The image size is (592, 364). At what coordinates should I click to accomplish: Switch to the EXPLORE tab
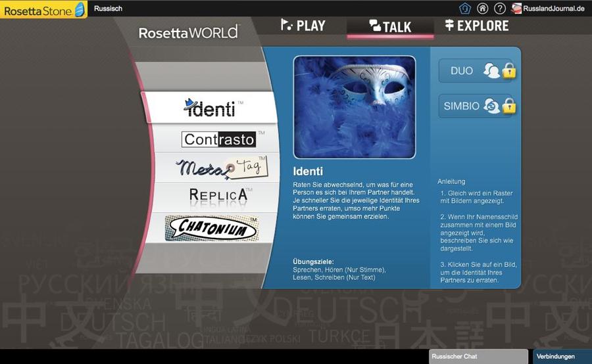pyautogui.click(x=477, y=26)
